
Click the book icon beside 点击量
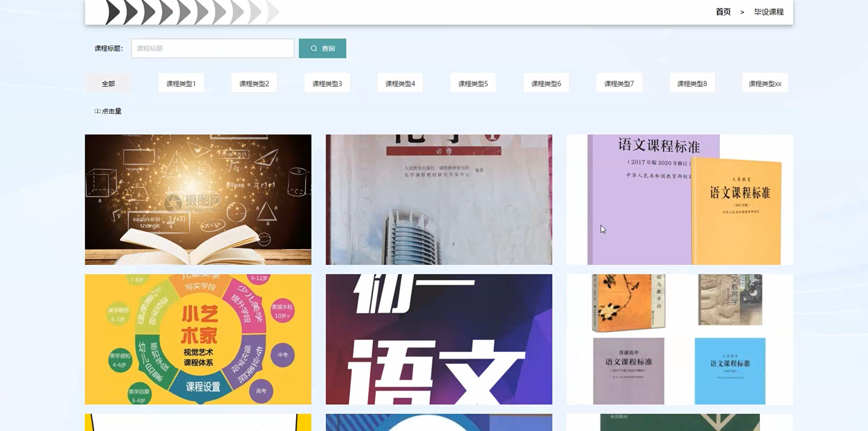97,111
